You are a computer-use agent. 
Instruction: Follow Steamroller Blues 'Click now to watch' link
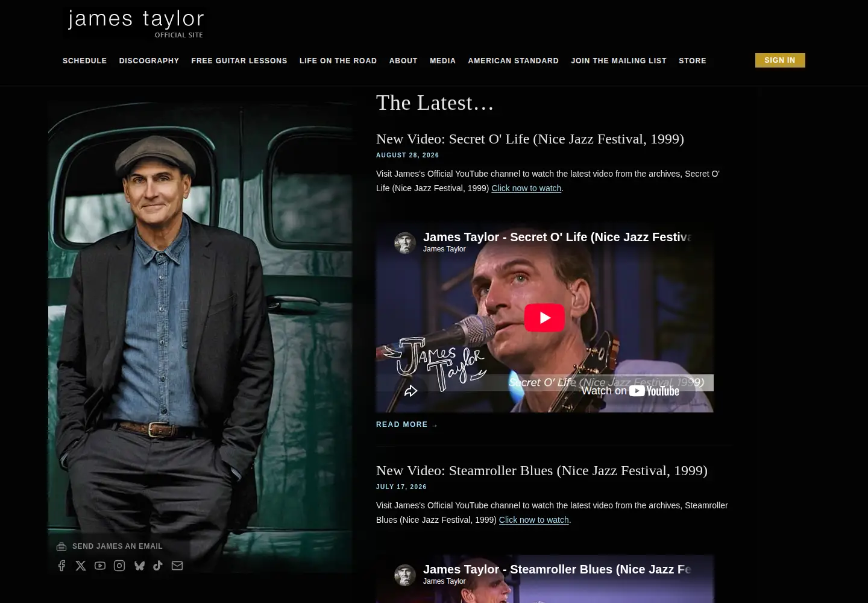tap(534, 520)
